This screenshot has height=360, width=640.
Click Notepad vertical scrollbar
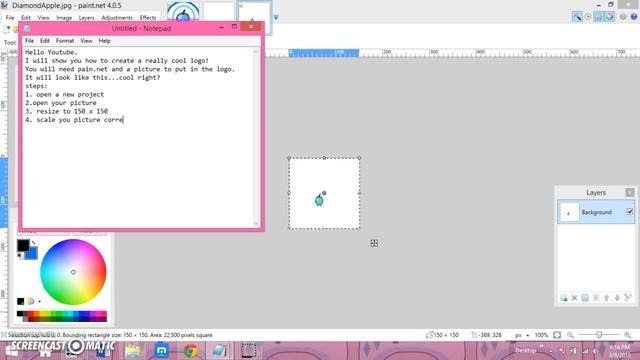click(x=256, y=137)
